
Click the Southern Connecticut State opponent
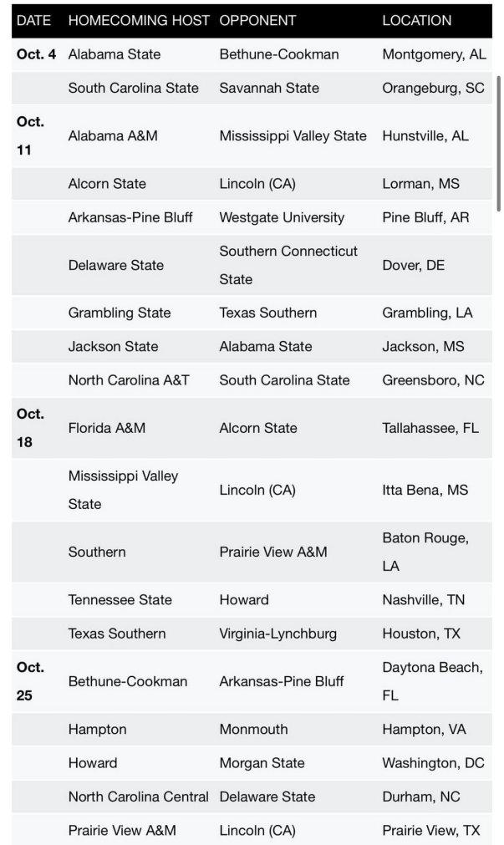tap(288, 265)
